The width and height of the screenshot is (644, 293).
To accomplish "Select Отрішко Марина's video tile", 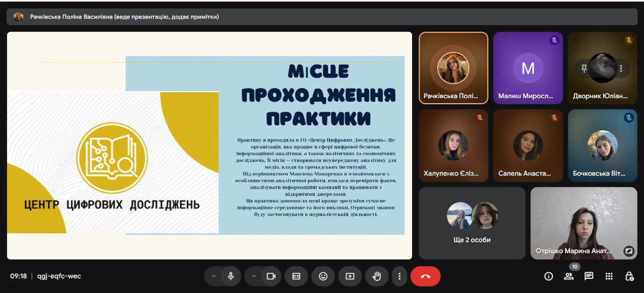I will pyautogui.click(x=584, y=223).
